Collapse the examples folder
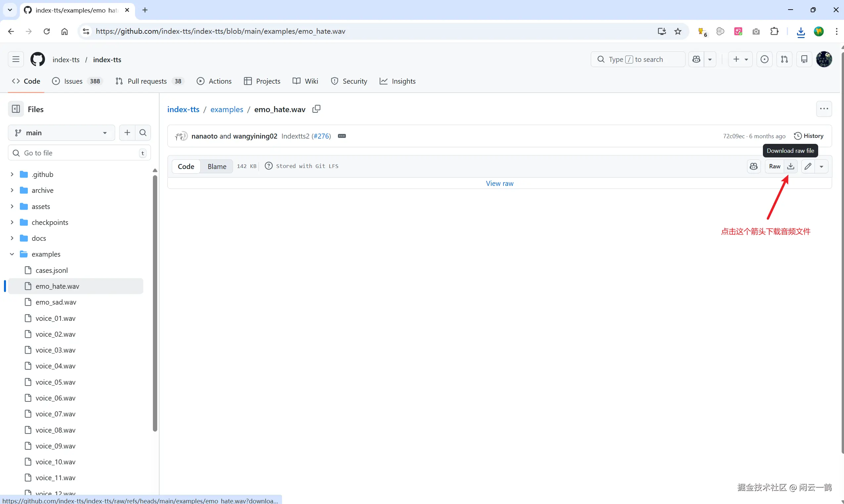Image resolution: width=844 pixels, height=504 pixels. tap(12, 254)
